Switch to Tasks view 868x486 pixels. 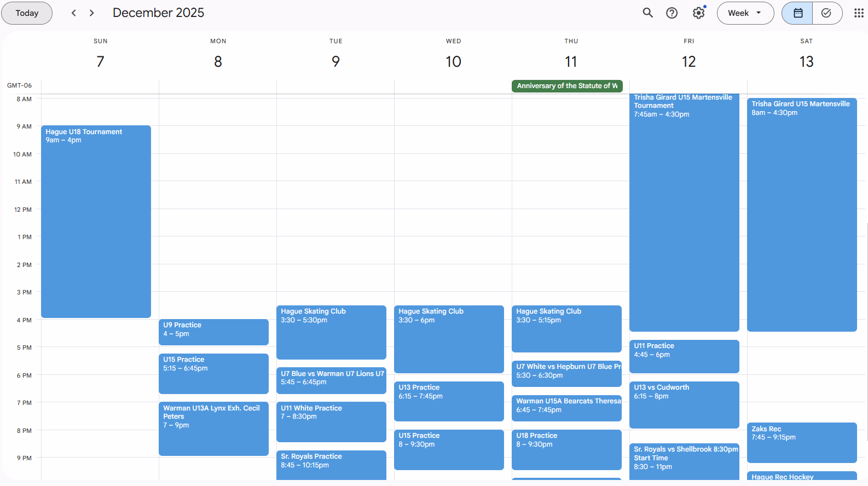click(x=826, y=13)
